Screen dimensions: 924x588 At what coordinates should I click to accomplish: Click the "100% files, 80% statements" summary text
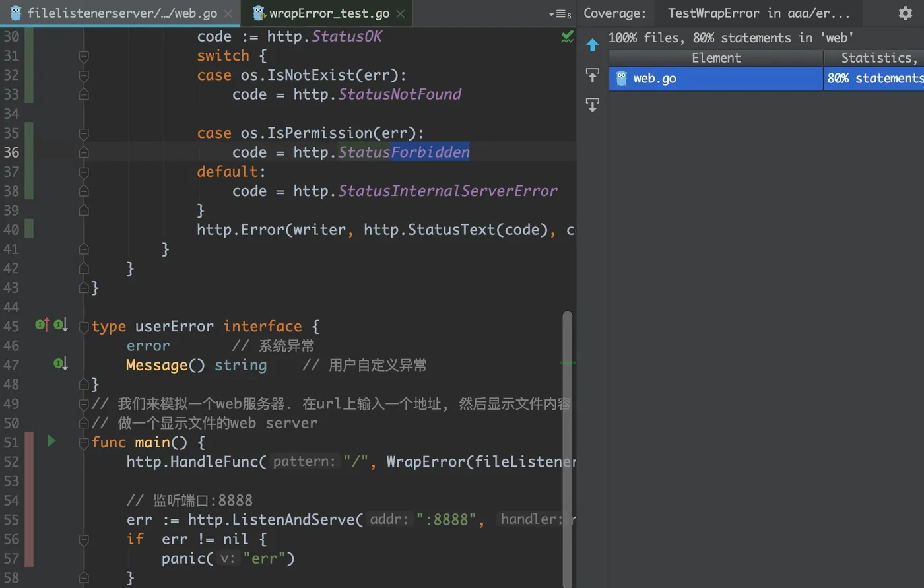pos(731,38)
